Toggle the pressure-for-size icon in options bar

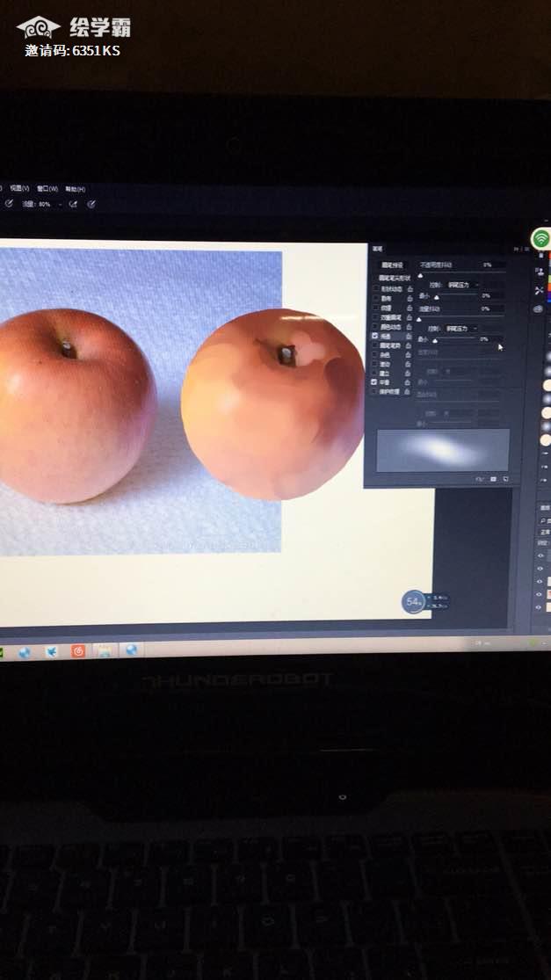click(x=91, y=204)
